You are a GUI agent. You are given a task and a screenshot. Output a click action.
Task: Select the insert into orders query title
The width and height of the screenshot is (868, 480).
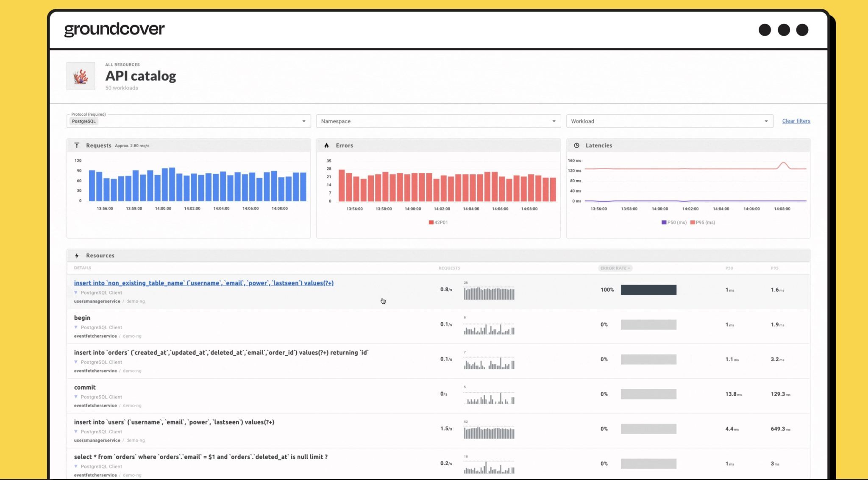point(221,352)
